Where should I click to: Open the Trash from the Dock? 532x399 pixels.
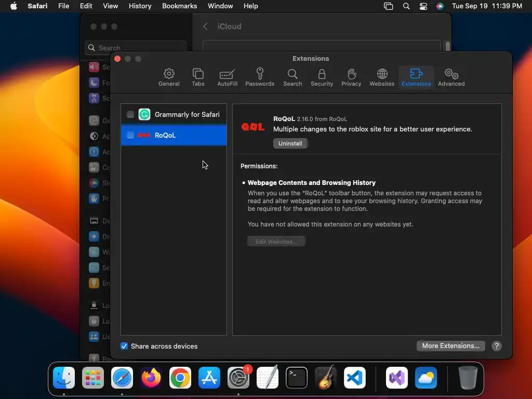(x=468, y=378)
